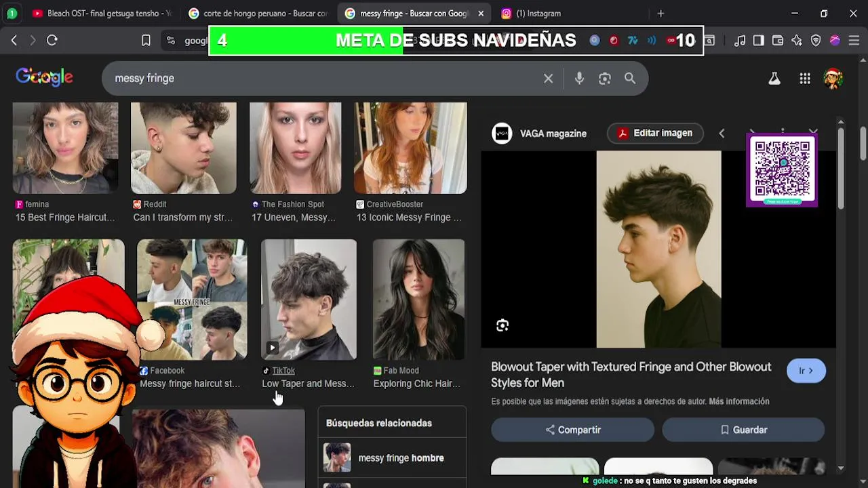Start a voice search with microphone
Image resolution: width=868 pixels, height=488 pixels.
[579, 79]
